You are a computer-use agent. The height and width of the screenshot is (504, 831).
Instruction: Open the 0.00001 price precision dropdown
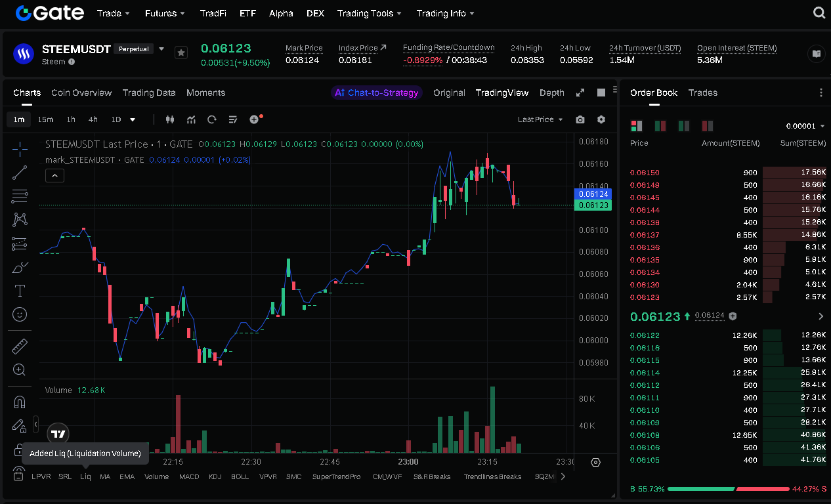pos(804,126)
